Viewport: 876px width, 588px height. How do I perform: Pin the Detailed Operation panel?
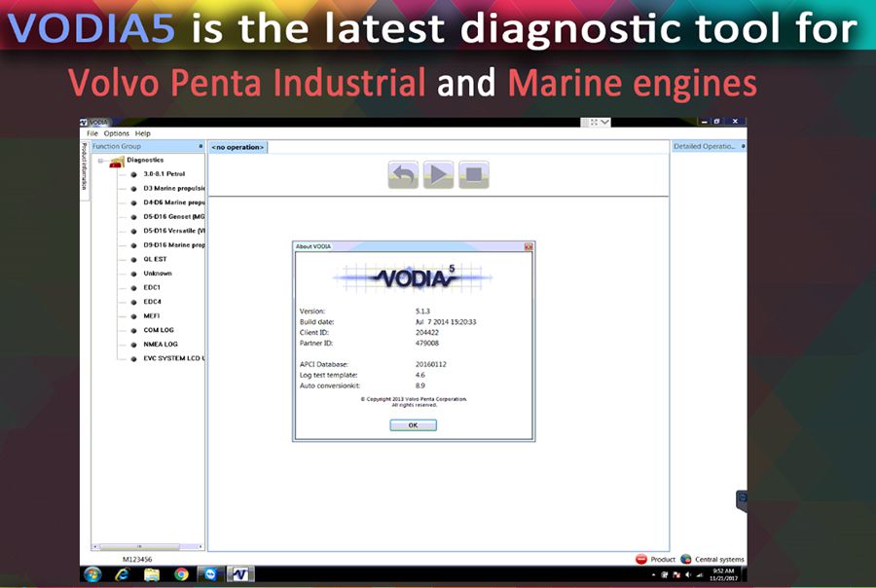743,146
